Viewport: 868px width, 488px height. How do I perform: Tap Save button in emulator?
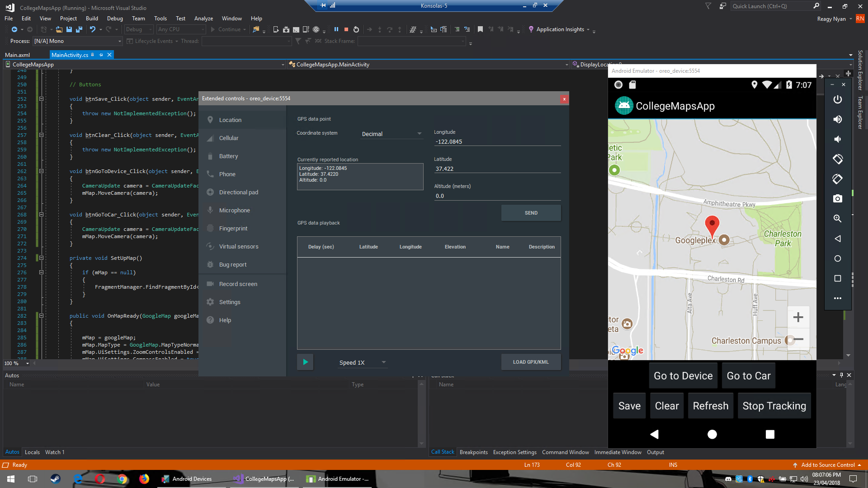point(629,406)
